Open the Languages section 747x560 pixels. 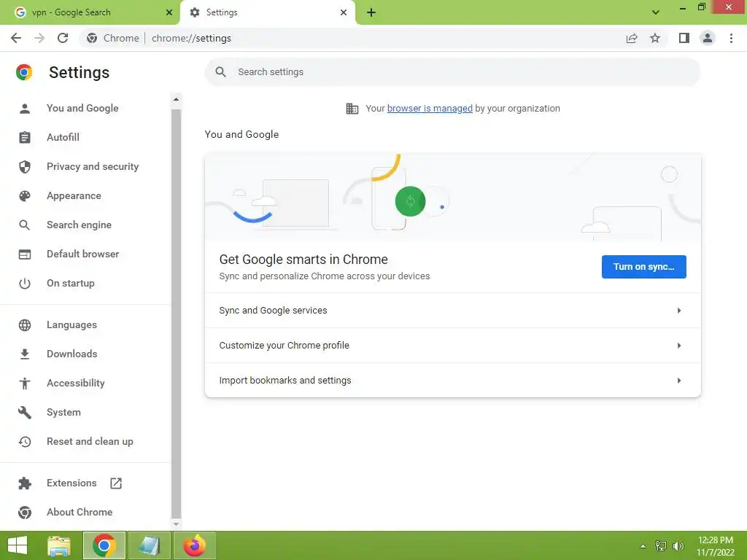coord(71,324)
